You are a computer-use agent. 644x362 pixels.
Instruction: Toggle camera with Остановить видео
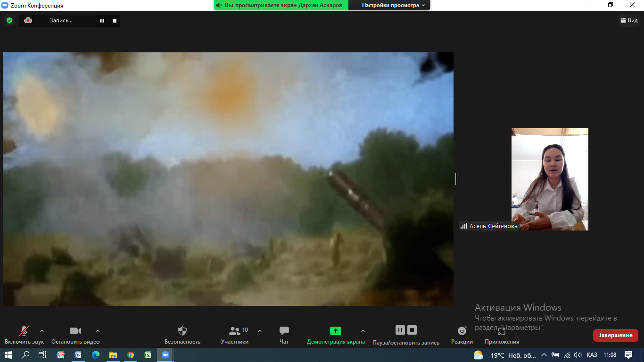pos(75,331)
